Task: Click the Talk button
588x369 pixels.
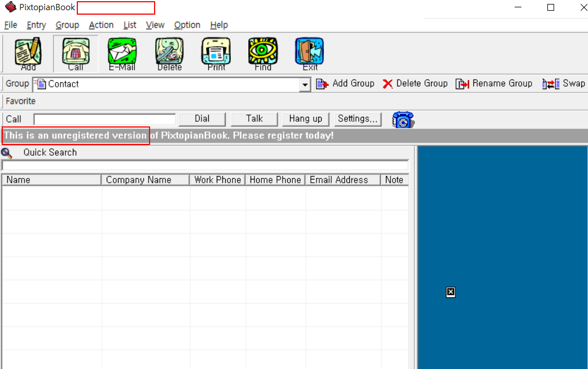Action: (254, 119)
